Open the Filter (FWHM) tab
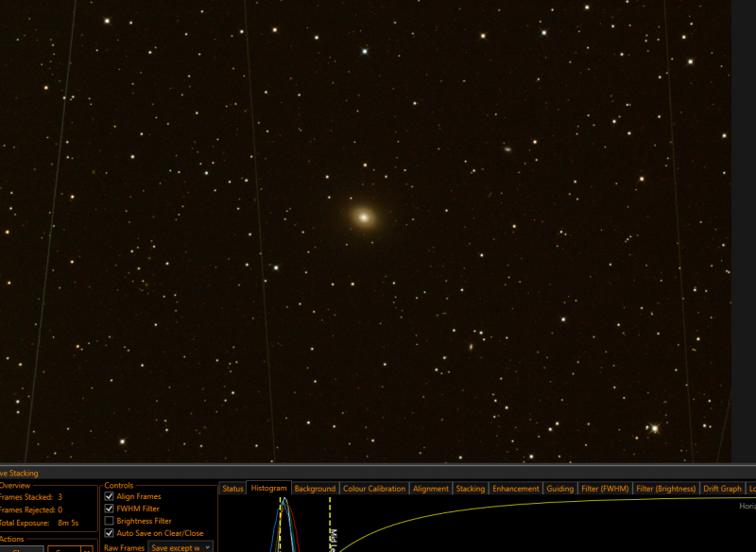 (x=605, y=489)
